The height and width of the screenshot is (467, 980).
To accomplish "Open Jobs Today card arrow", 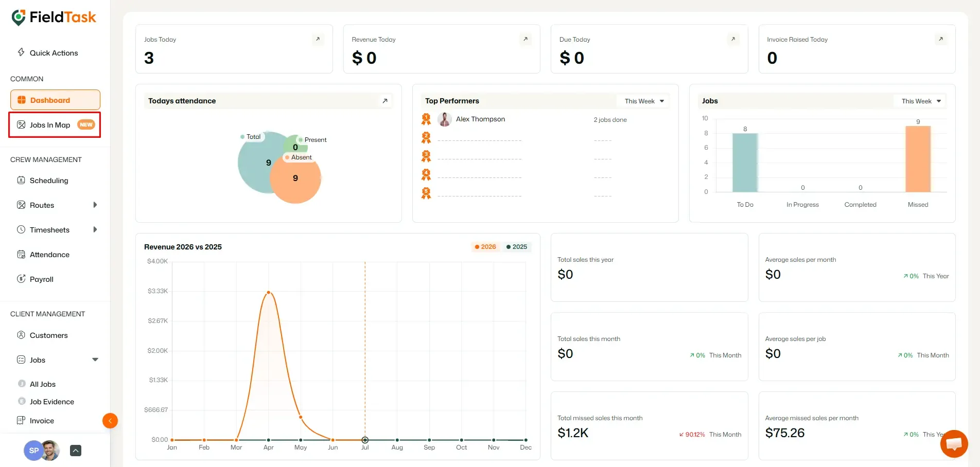I will click(x=318, y=39).
